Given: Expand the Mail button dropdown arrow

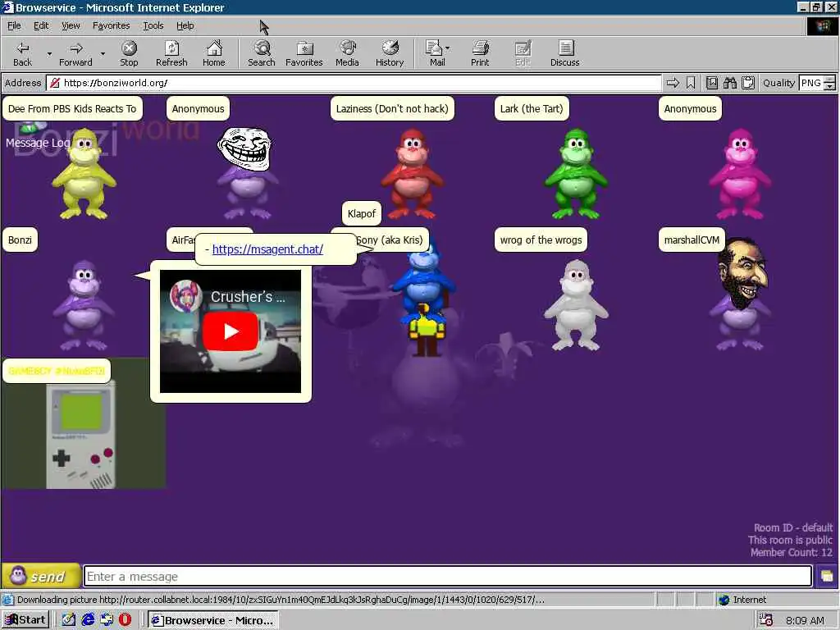Looking at the screenshot, I should pyautogui.click(x=448, y=48).
